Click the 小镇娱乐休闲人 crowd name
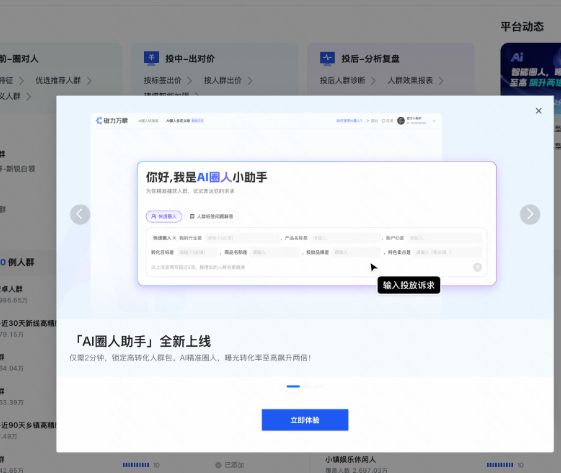This screenshot has width=561, height=473. [350, 459]
